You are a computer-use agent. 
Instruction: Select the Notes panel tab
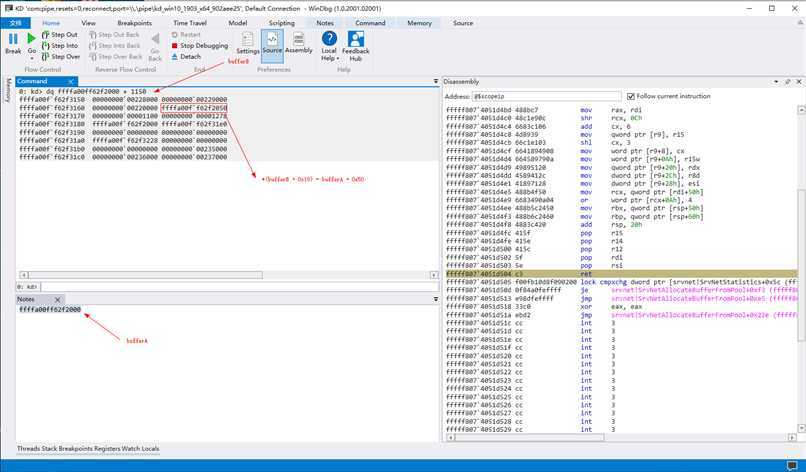(26, 299)
